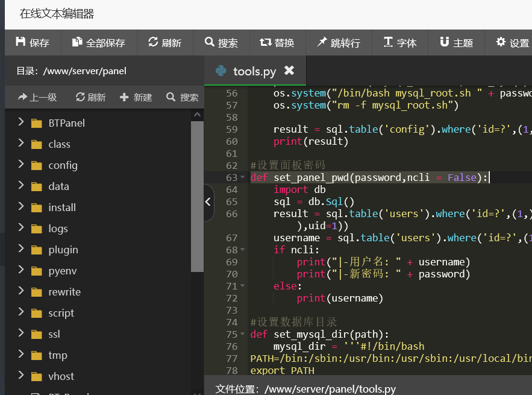532x395 pixels.
Task: Open the Theme (主题) selector
Action: pos(456,43)
